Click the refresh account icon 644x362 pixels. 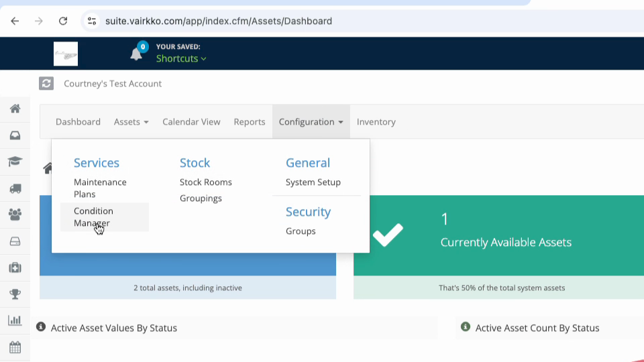[46, 83]
